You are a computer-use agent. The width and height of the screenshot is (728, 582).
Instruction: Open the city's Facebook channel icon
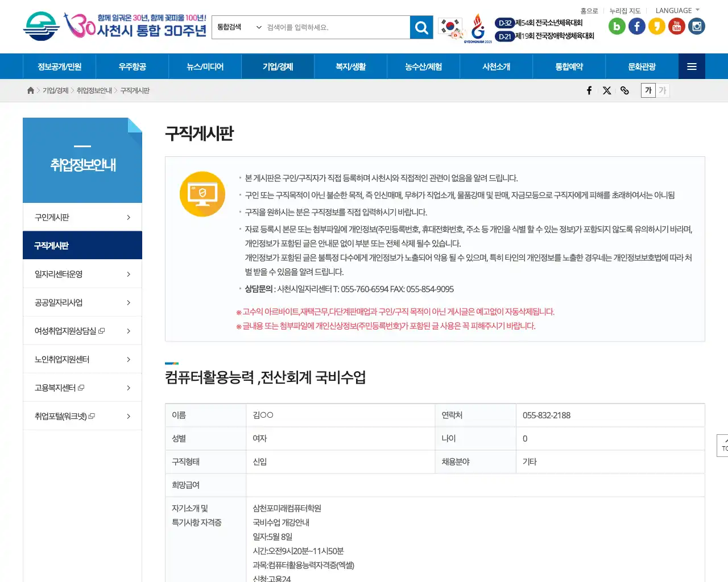click(636, 26)
